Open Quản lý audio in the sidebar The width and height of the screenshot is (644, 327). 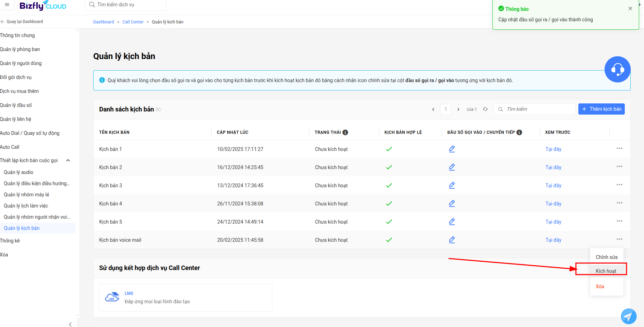(19, 172)
